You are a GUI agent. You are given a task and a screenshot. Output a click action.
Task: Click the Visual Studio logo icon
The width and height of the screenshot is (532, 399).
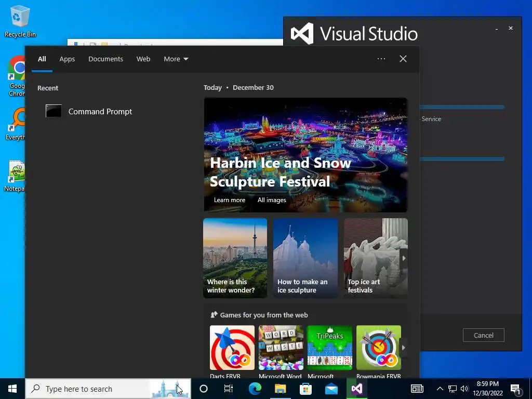302,33
